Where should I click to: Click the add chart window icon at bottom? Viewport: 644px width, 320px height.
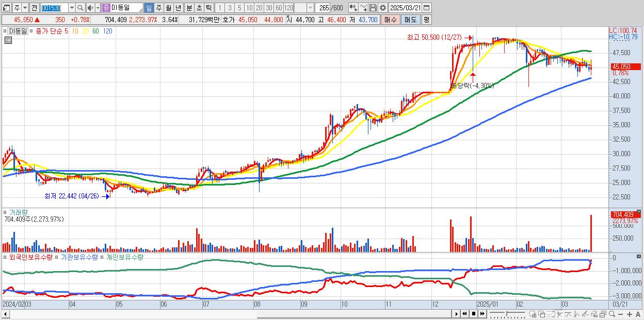point(533,314)
